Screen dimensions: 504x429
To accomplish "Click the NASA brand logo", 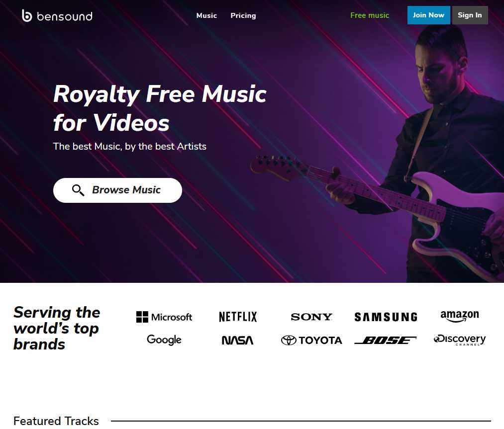I will tap(237, 340).
